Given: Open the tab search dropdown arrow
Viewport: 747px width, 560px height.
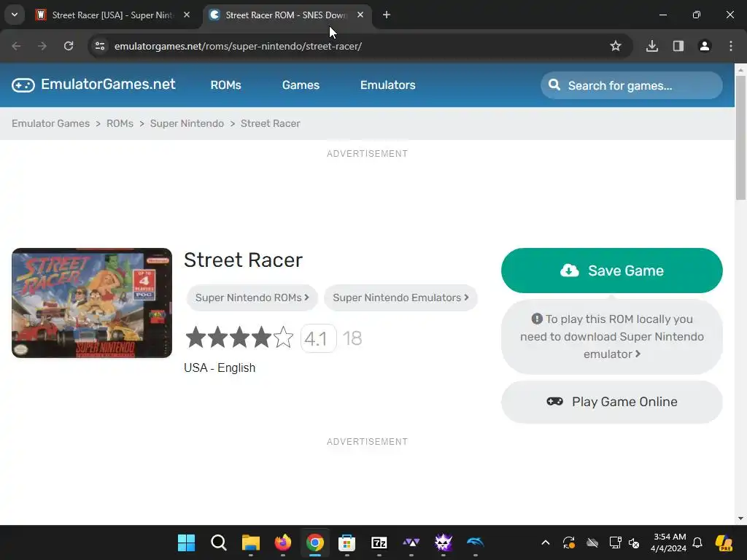Looking at the screenshot, I should pyautogui.click(x=15, y=15).
